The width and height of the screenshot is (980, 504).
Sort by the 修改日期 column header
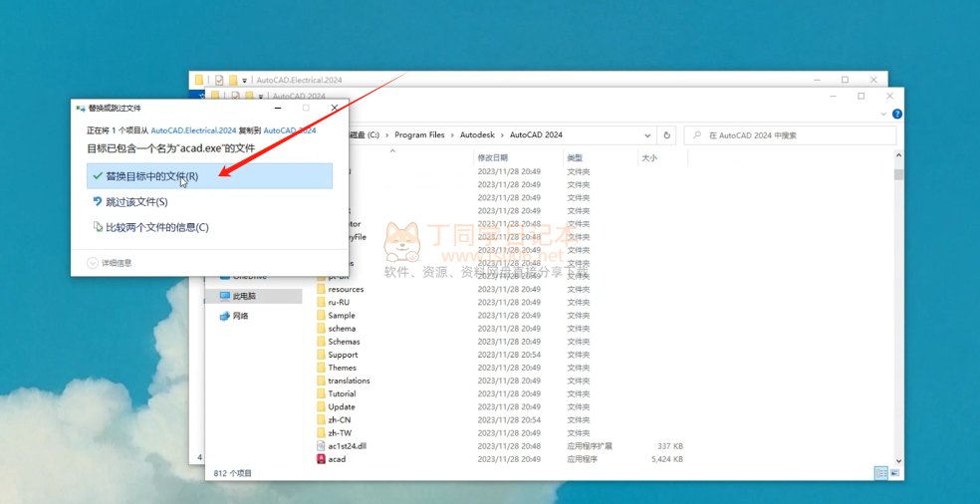pyautogui.click(x=492, y=158)
